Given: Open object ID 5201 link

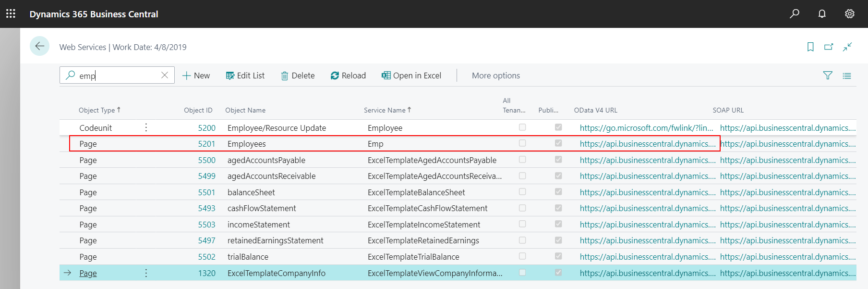Looking at the screenshot, I should (206, 144).
